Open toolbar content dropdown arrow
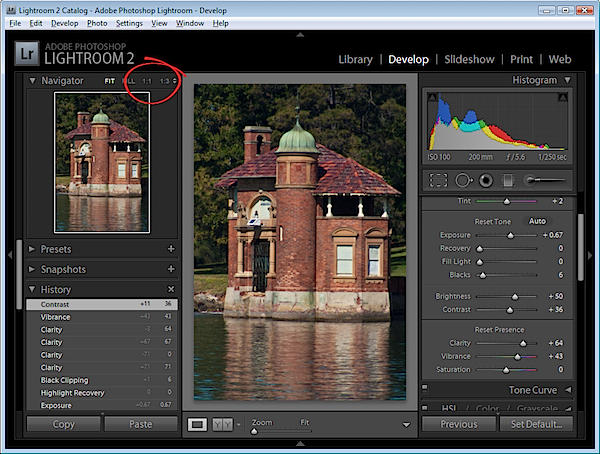Image resolution: width=600 pixels, height=454 pixels. pyautogui.click(x=406, y=425)
